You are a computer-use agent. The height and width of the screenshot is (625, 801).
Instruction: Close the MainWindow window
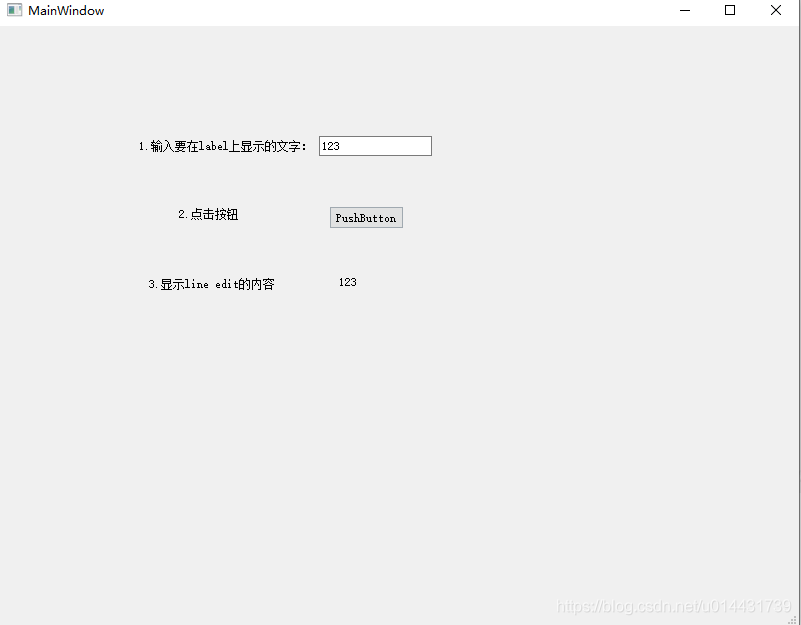point(775,10)
